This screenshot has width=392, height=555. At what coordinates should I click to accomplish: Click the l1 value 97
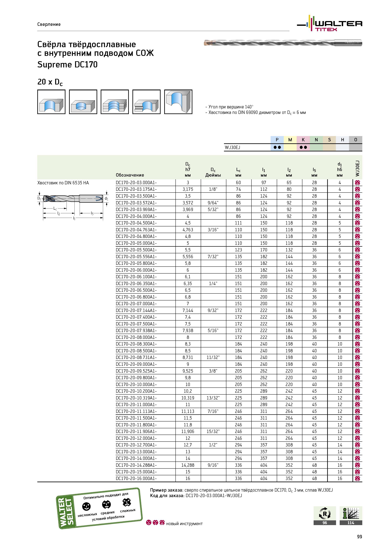click(264, 183)
